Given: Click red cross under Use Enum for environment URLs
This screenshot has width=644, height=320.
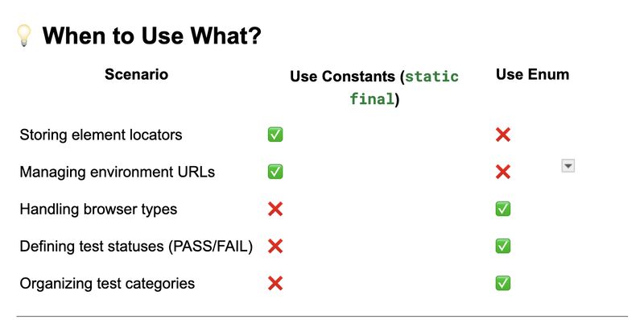Looking at the screenshot, I should [502, 172].
